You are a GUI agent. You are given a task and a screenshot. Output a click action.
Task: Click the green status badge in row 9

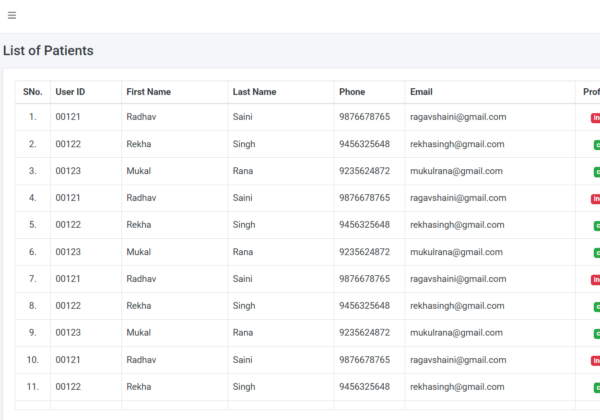(596, 333)
